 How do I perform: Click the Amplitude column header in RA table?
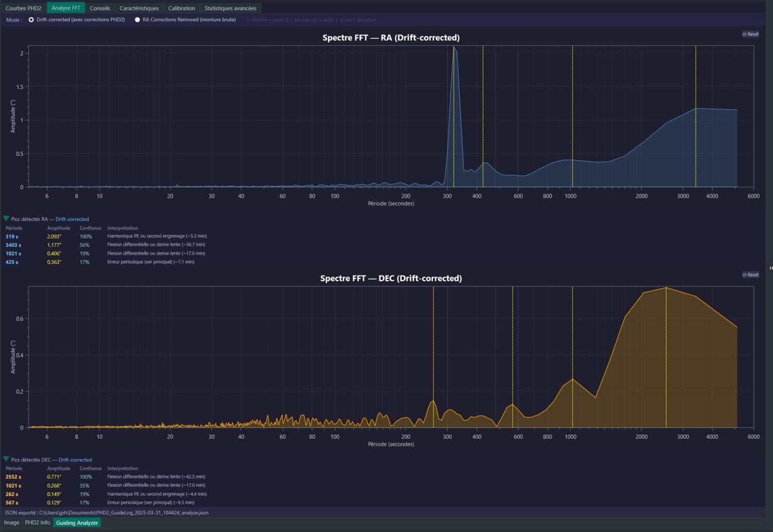click(x=59, y=228)
